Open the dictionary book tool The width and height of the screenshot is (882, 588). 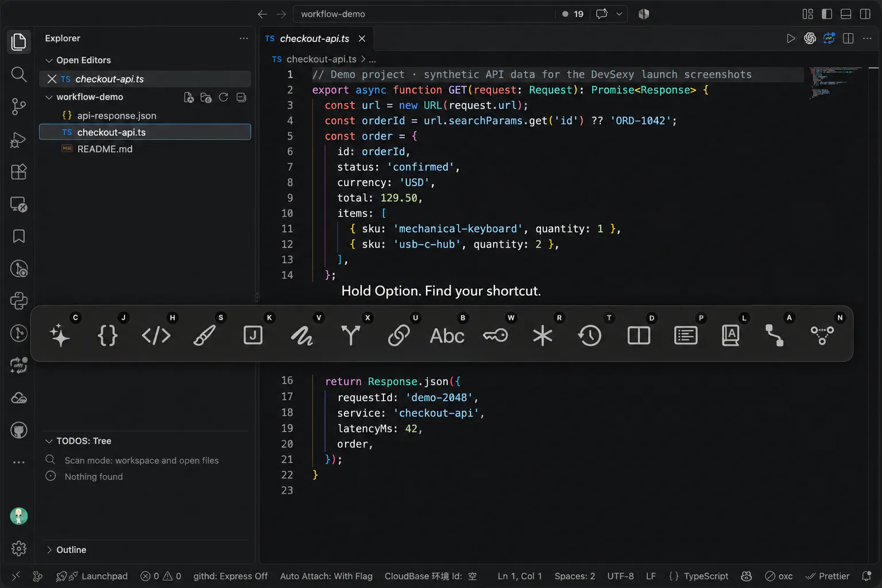click(x=730, y=335)
